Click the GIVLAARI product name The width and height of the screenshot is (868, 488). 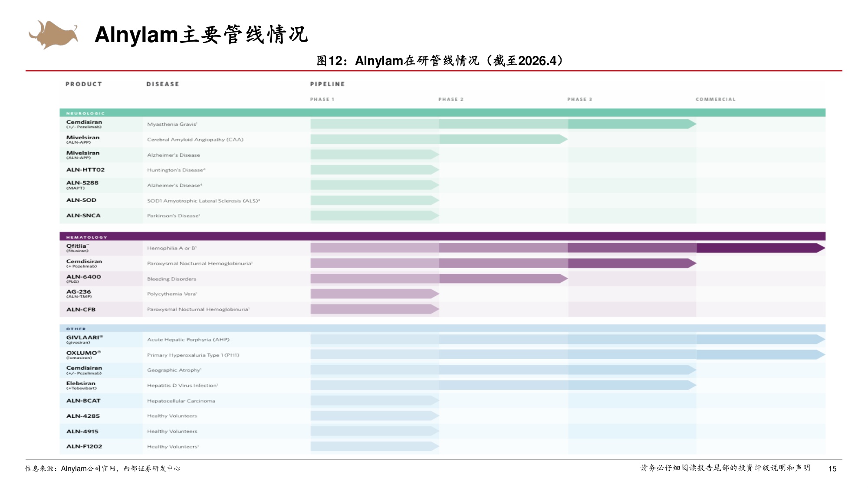click(x=85, y=337)
